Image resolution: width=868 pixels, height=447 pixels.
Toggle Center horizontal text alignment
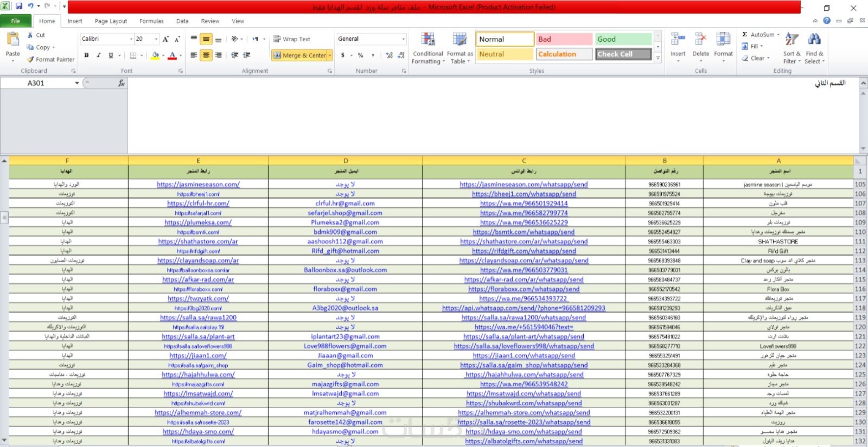tap(206, 55)
